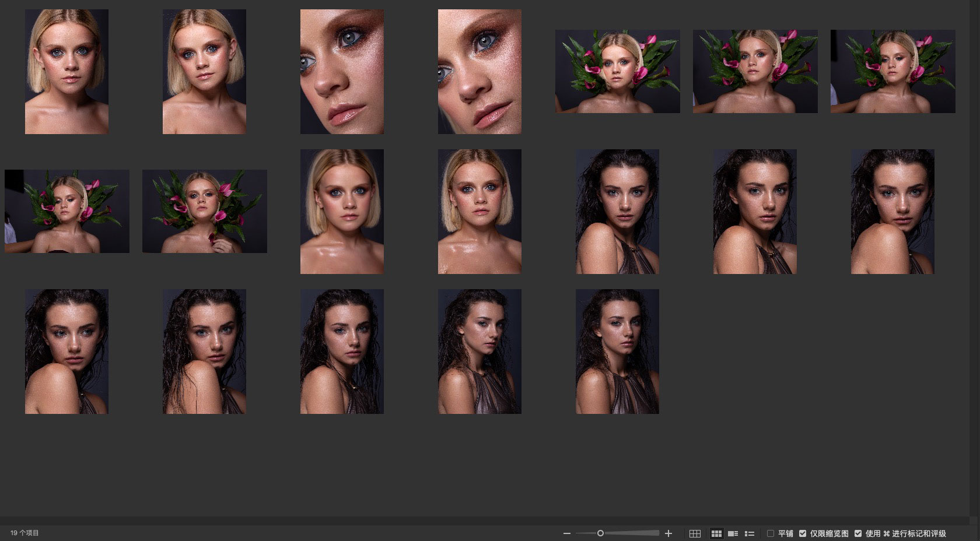Click the 19 个项目 item count label
980x541 pixels.
pos(24,533)
